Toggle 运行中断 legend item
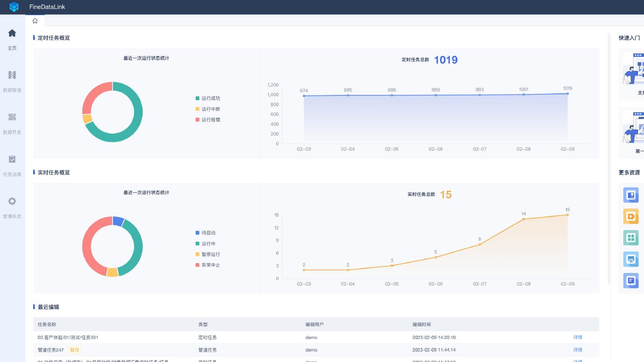Viewport: 644px width, 362px height. point(208,109)
